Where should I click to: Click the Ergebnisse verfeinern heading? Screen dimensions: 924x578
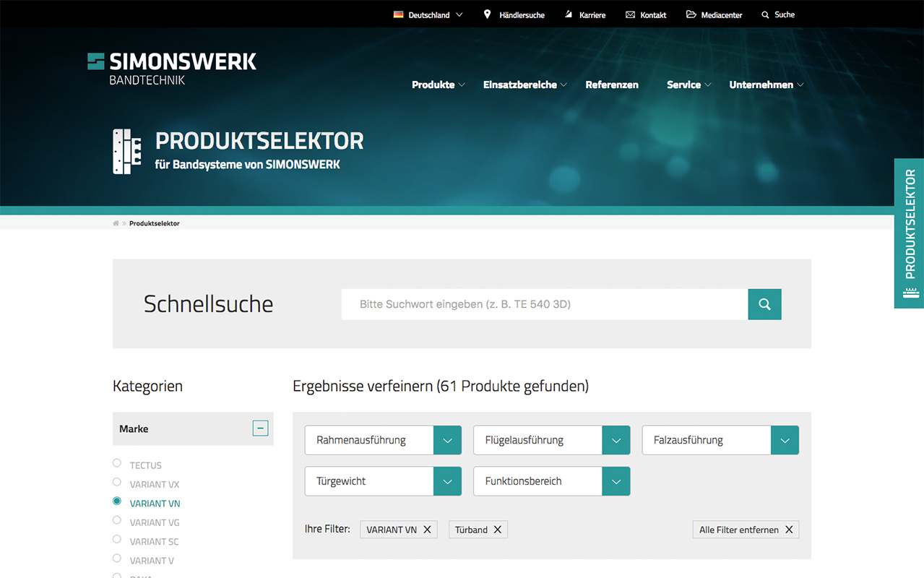[441, 386]
